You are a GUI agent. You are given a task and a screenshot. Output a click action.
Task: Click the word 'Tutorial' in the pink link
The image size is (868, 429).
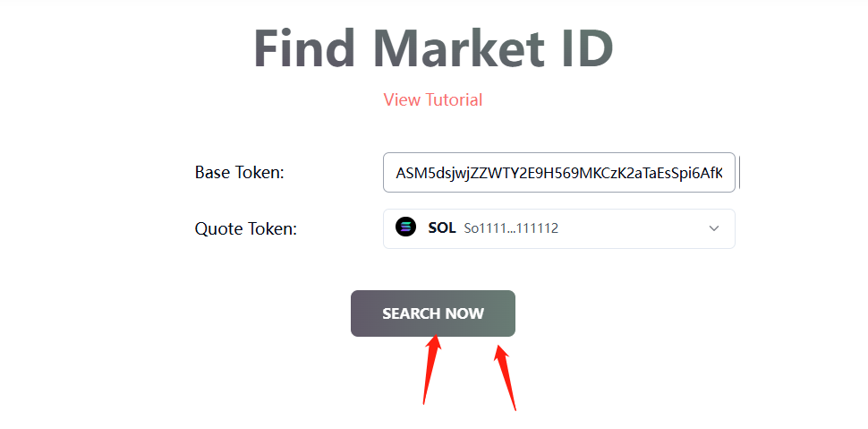pyautogui.click(x=455, y=99)
